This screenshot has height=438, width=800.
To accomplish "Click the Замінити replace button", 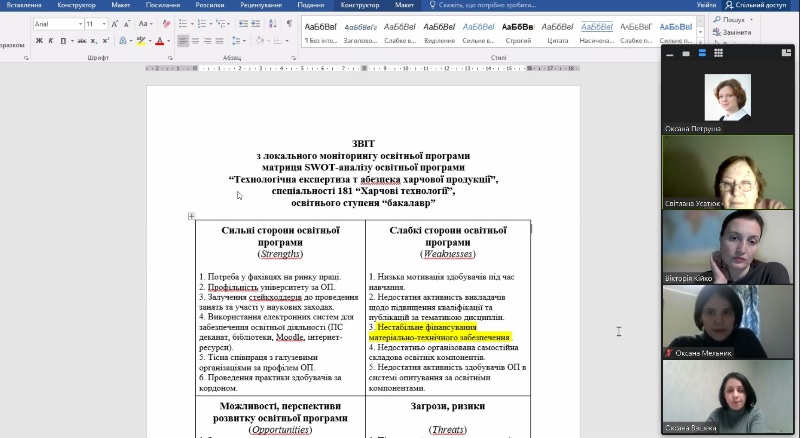I will click(735, 32).
